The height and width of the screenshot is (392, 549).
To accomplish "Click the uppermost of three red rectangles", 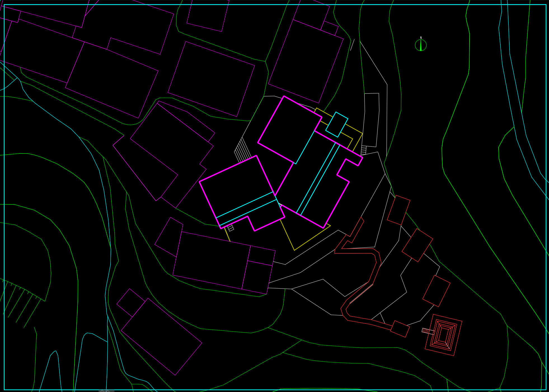I will [398, 210].
